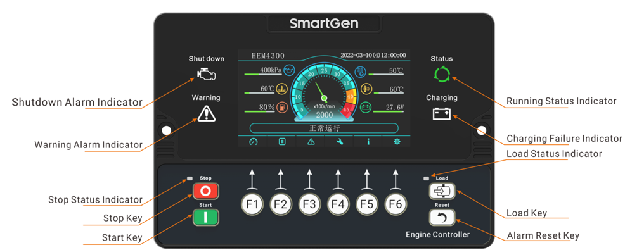Click the green Status running indicator icon
The image size is (644, 250).
click(442, 75)
